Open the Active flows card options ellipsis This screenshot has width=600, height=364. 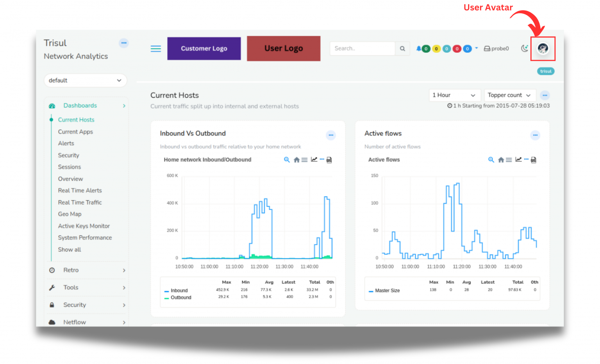535,135
